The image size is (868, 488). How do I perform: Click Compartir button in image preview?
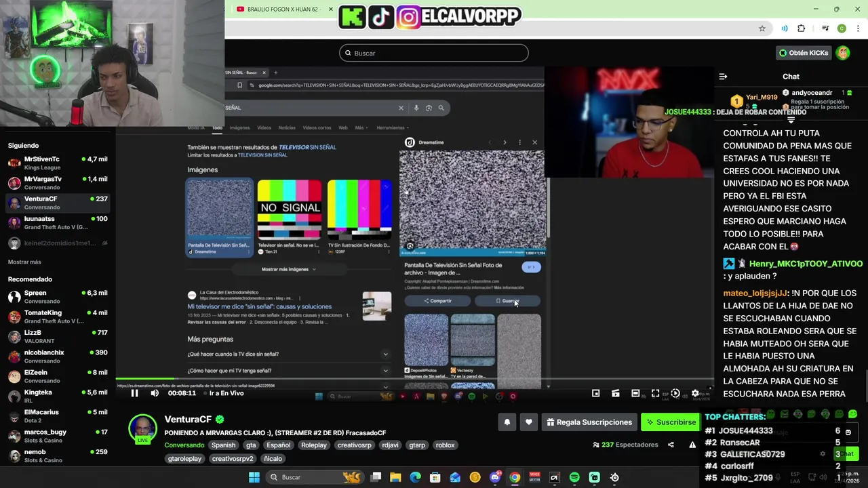437,301
